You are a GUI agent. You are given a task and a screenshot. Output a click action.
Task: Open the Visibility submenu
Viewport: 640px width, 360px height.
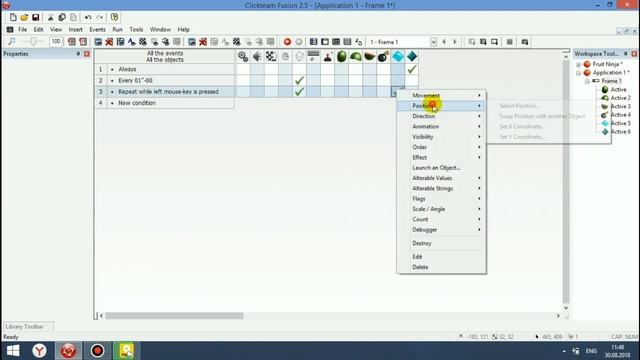[x=442, y=137]
